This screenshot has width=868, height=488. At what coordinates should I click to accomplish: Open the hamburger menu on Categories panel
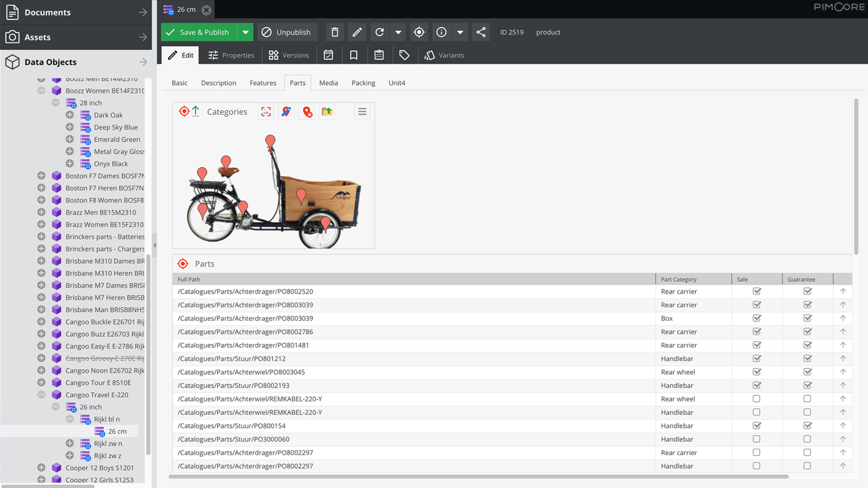tap(362, 112)
